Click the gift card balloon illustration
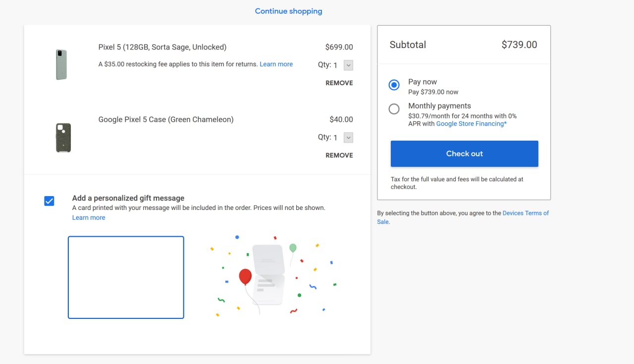634x364 pixels. 272,276
